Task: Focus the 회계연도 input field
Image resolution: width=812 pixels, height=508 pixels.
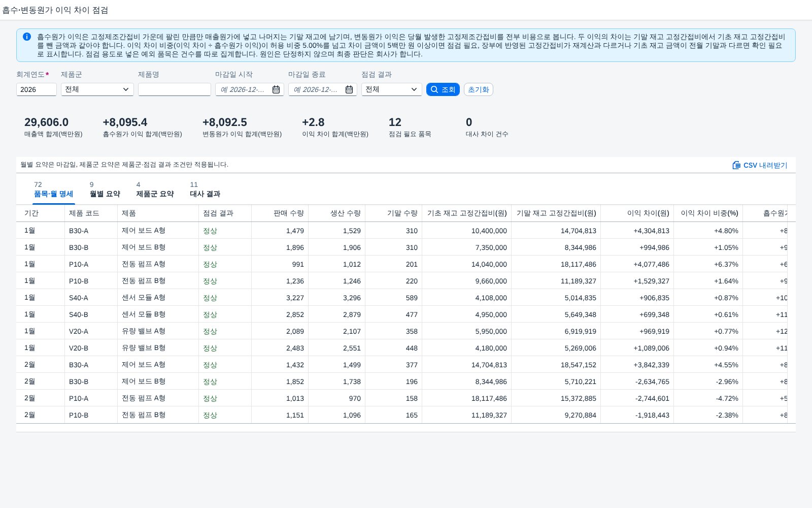Action: (x=37, y=89)
